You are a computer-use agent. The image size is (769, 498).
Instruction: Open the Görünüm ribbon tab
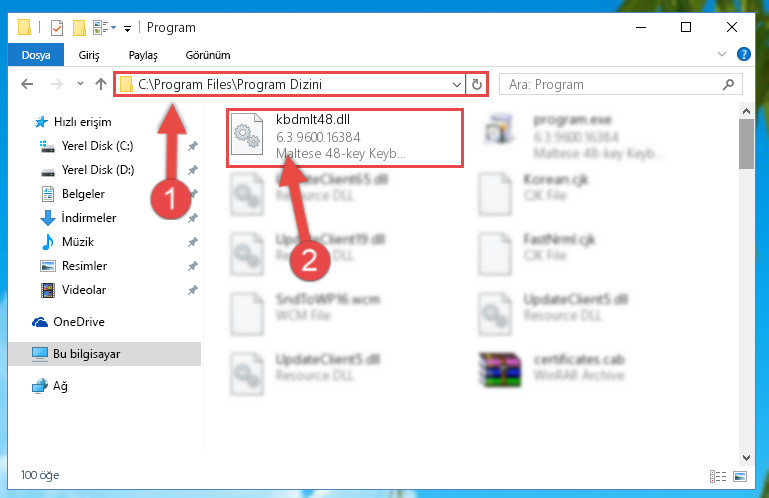click(x=208, y=55)
